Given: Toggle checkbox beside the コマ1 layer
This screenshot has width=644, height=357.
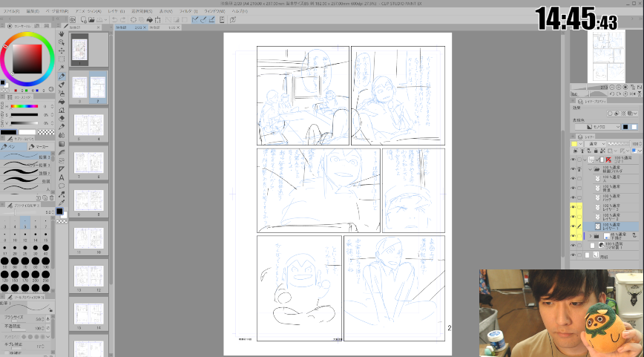Looking at the screenshot, I should [x=579, y=160].
